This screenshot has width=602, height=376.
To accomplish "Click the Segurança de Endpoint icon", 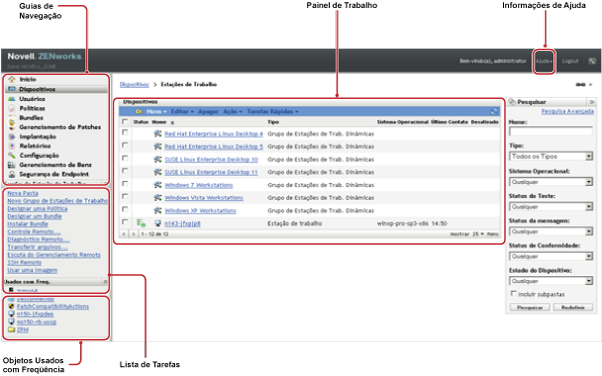I will pos(12,174).
